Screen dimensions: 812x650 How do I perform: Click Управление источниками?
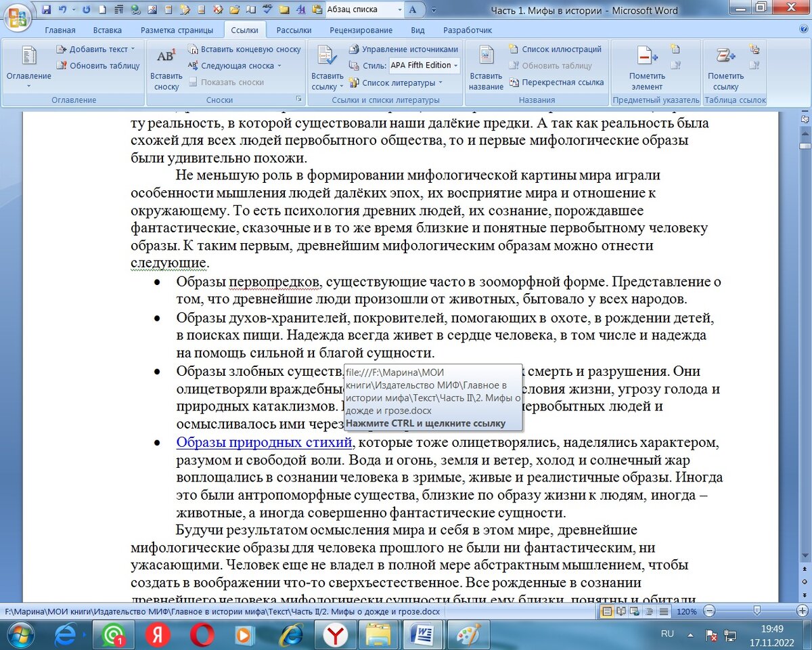[404, 49]
